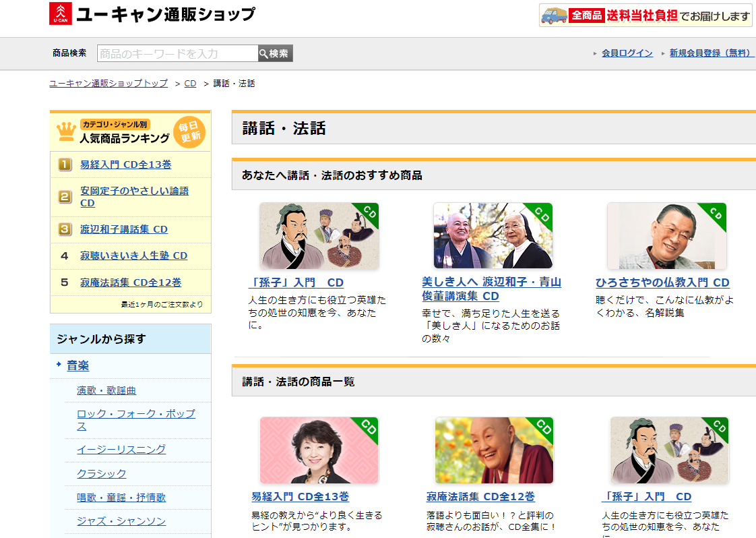
Task: Open rank 5 寂庵法話集 CD全12巻 ranking link
Action: [131, 282]
